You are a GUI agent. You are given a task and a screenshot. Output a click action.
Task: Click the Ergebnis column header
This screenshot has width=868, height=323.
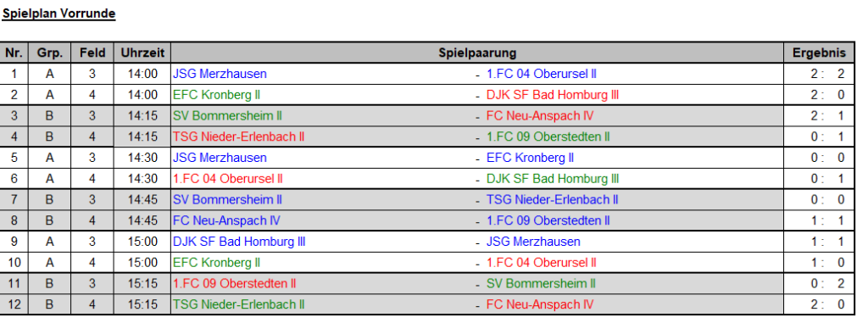click(820, 53)
